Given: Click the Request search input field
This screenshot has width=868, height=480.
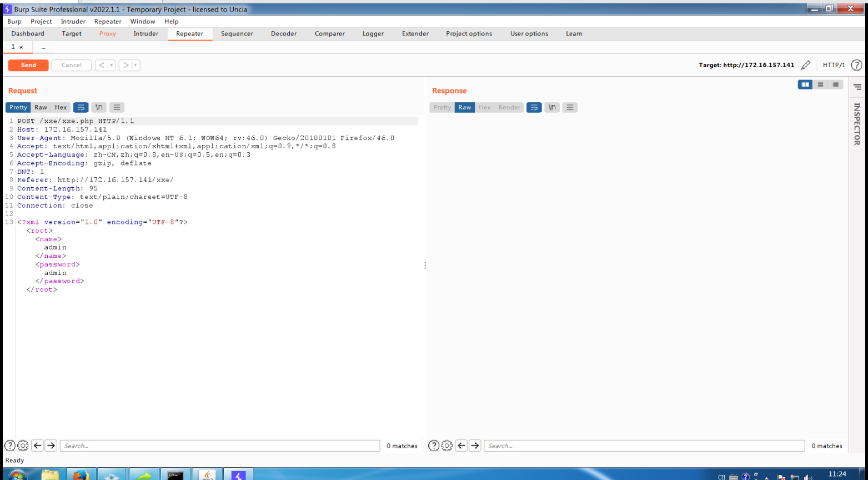Looking at the screenshot, I should pyautogui.click(x=219, y=445).
